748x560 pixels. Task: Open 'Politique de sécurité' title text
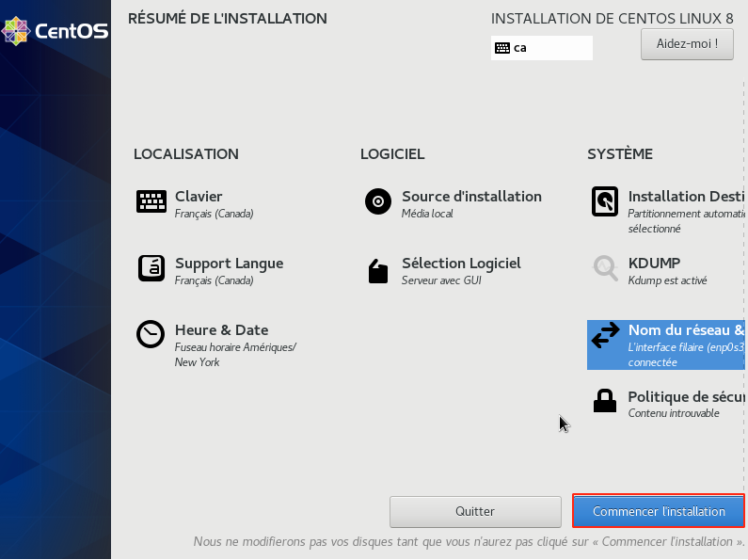point(686,397)
